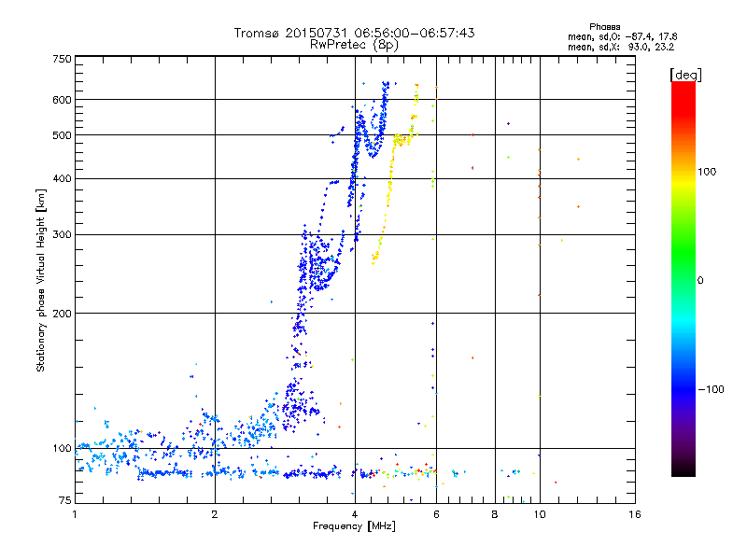Click the y-axis tick label '200'

click(x=63, y=314)
